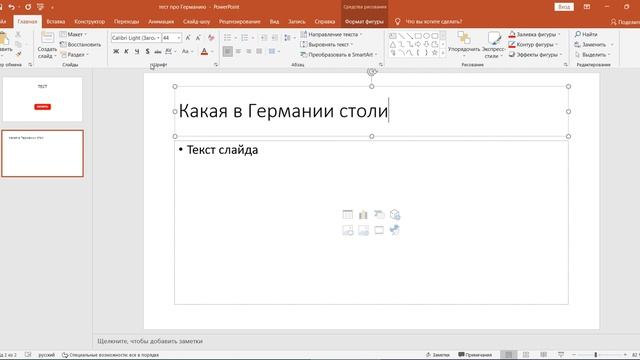640x360 pixels.
Task: Open Формат фигуры tab
Action: [364, 22]
